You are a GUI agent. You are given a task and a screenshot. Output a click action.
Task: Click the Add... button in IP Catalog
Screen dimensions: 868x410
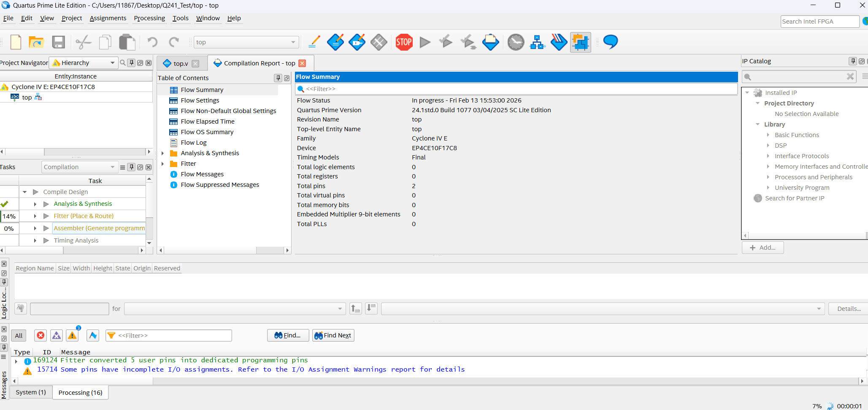point(763,248)
